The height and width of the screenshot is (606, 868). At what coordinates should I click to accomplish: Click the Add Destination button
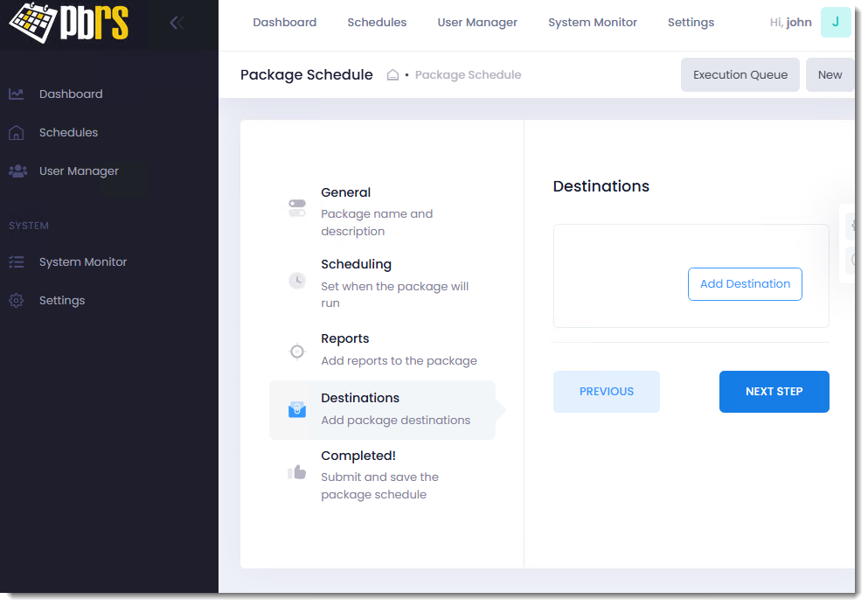point(745,284)
